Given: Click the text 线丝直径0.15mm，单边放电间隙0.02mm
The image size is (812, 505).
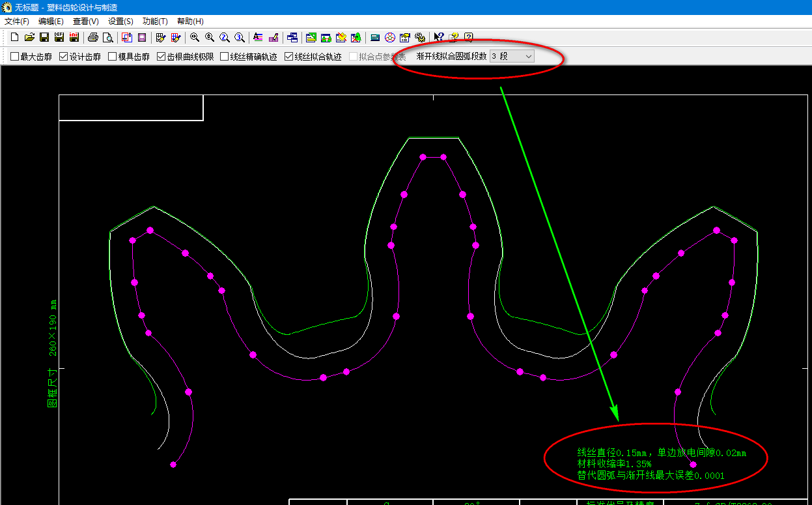Looking at the screenshot, I should pyautogui.click(x=662, y=452).
